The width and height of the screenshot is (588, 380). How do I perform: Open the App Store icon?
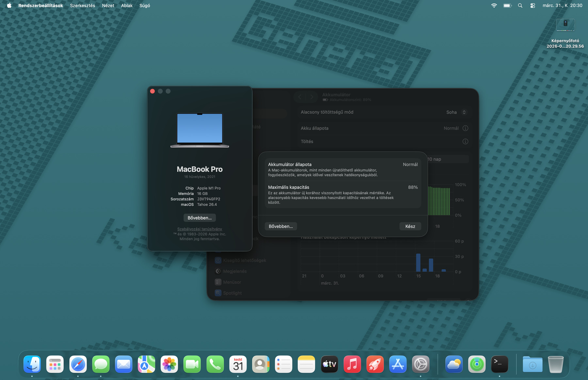pos(398,364)
